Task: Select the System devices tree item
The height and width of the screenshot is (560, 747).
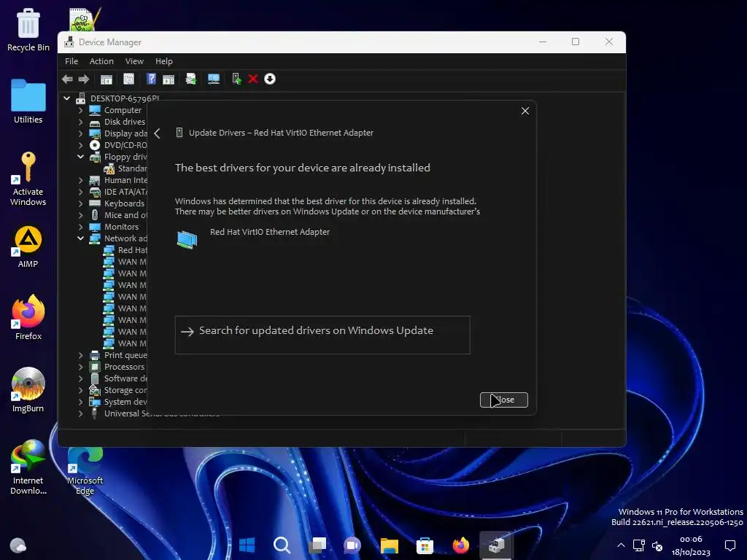Action: point(125,402)
